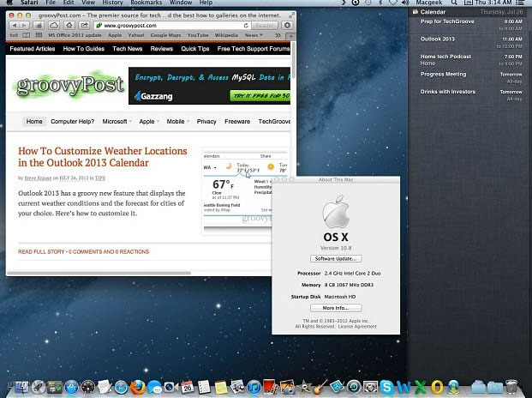Open the Top Sites grid icon
This screenshot has width=532, height=398.
(x=39, y=35)
